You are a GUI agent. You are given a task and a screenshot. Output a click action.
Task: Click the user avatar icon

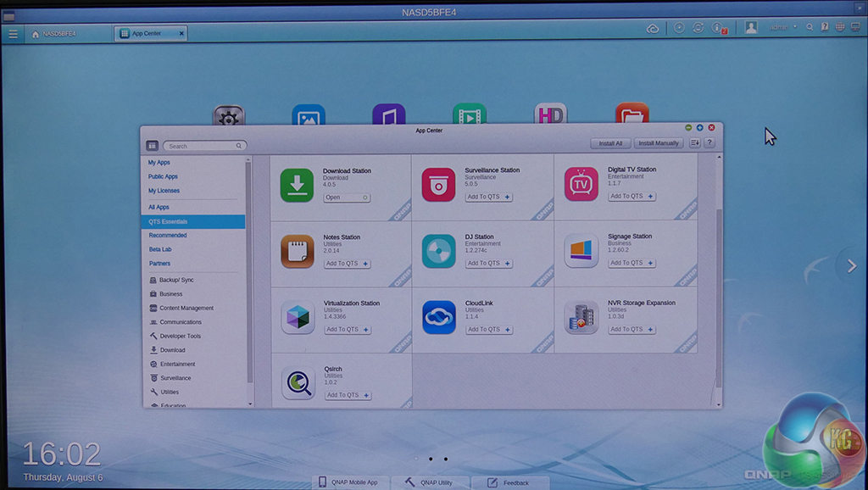click(751, 27)
